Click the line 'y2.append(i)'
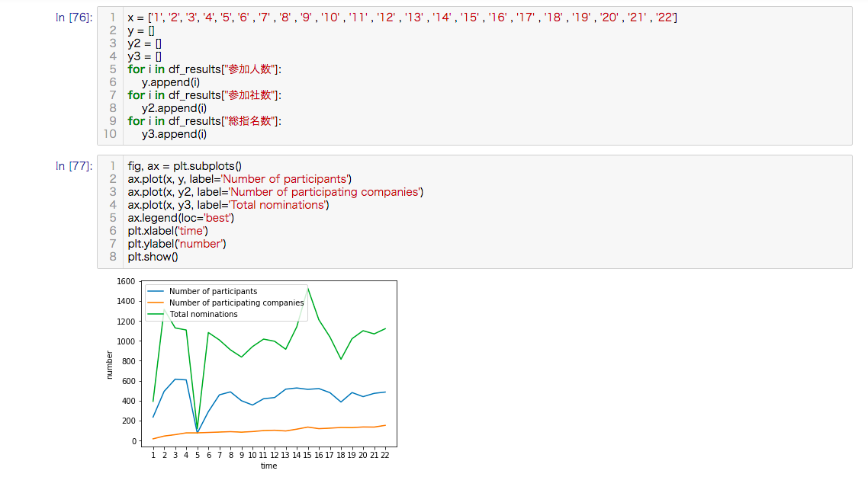 174,108
